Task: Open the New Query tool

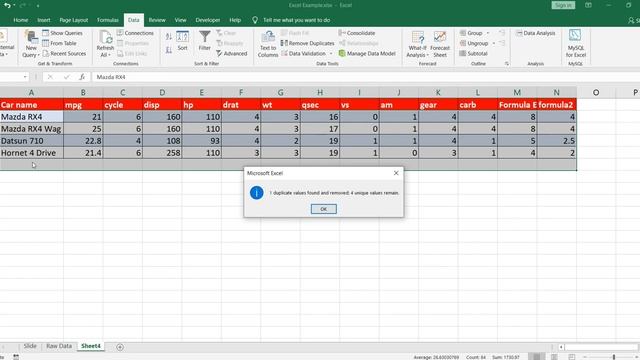Action: [x=31, y=44]
